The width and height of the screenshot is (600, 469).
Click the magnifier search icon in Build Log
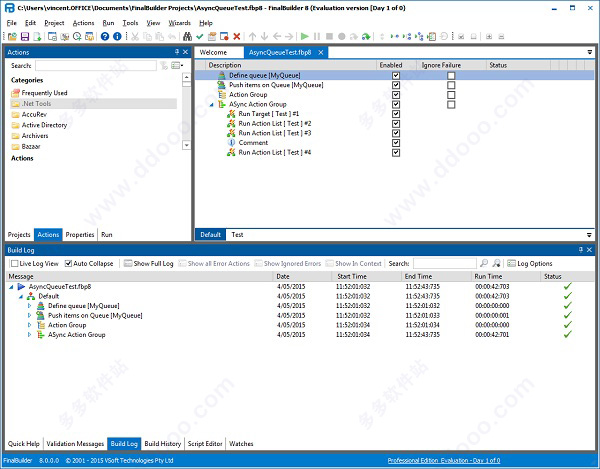(x=484, y=263)
